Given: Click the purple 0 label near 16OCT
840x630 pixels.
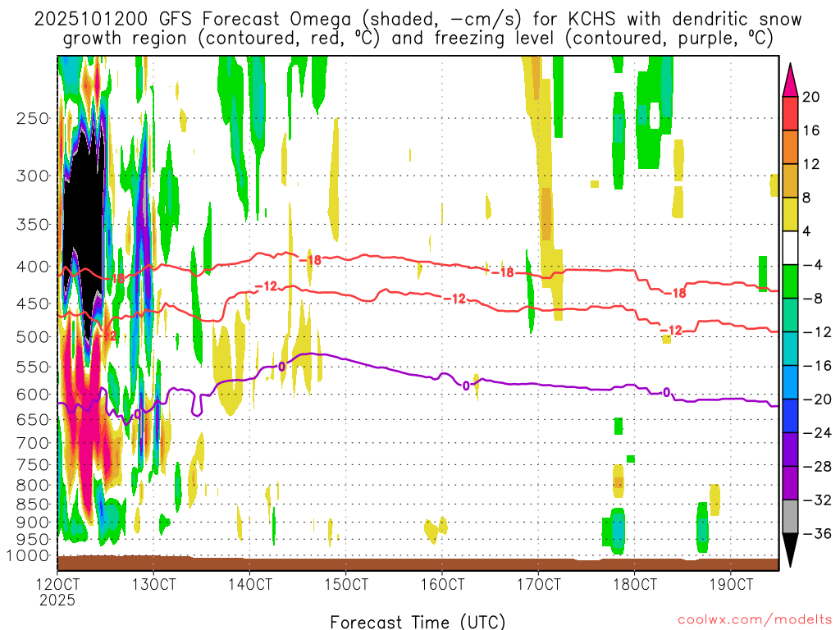Looking at the screenshot, I should (x=466, y=386).
